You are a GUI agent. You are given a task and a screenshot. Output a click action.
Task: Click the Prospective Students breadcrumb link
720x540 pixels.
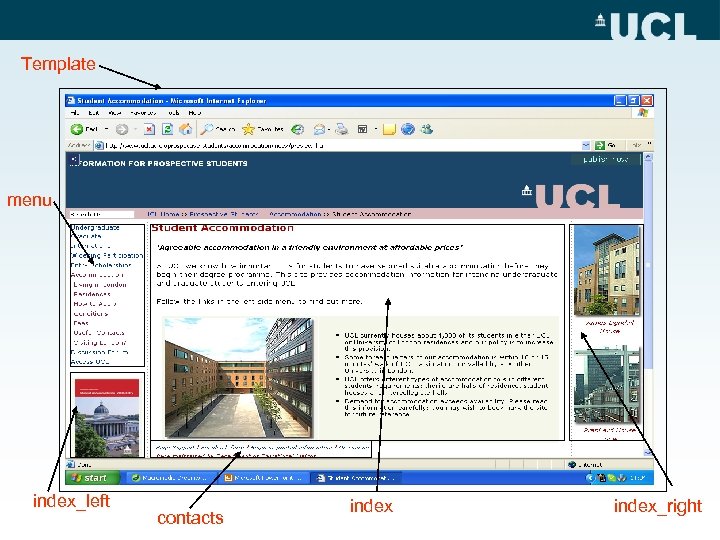224,214
